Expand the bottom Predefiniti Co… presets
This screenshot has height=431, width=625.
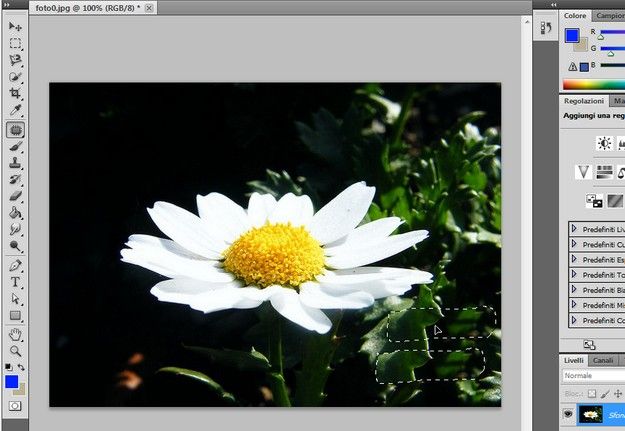pyautogui.click(x=574, y=319)
